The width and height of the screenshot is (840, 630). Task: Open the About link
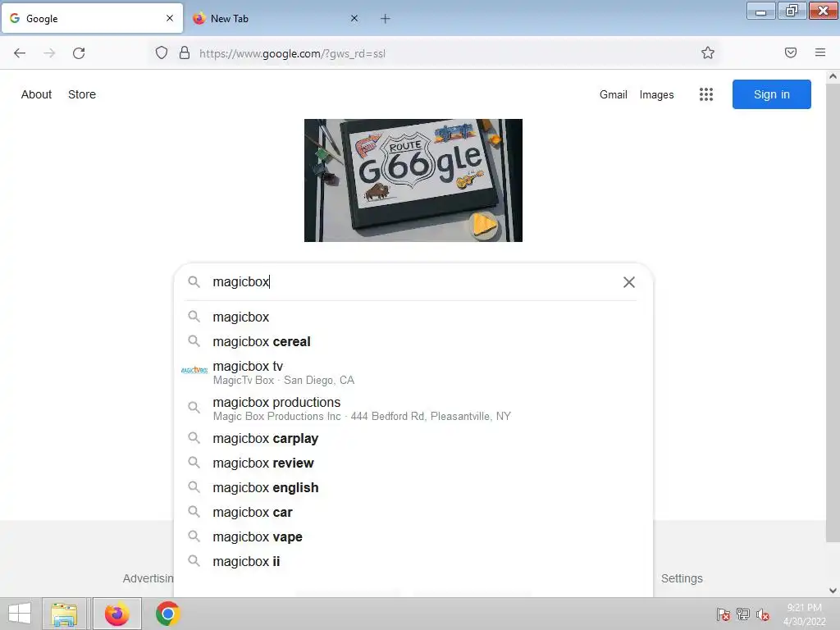pos(36,94)
